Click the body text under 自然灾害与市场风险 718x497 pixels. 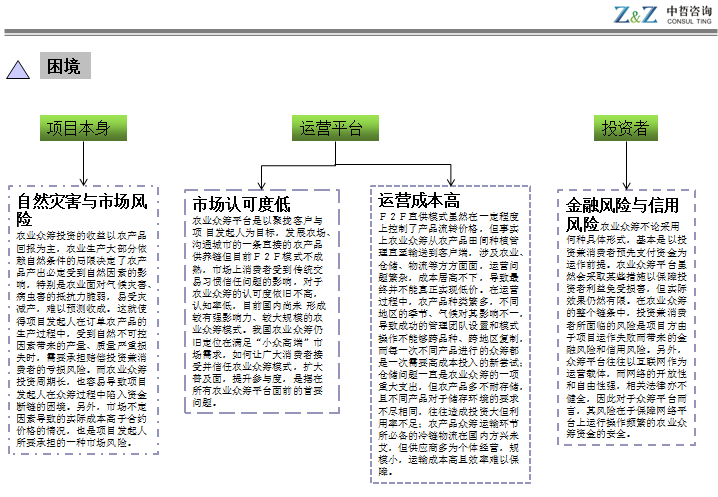(81, 340)
